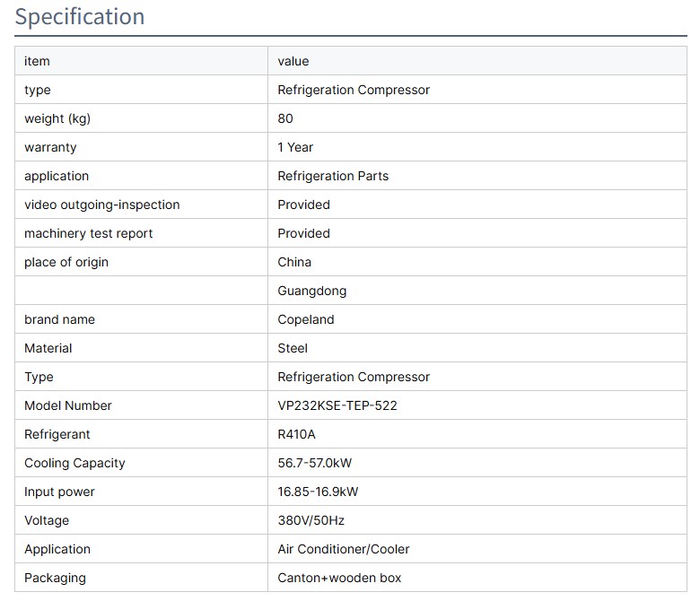
Task: Click the 'video outgoing-inspection' label
Action: click(x=102, y=205)
